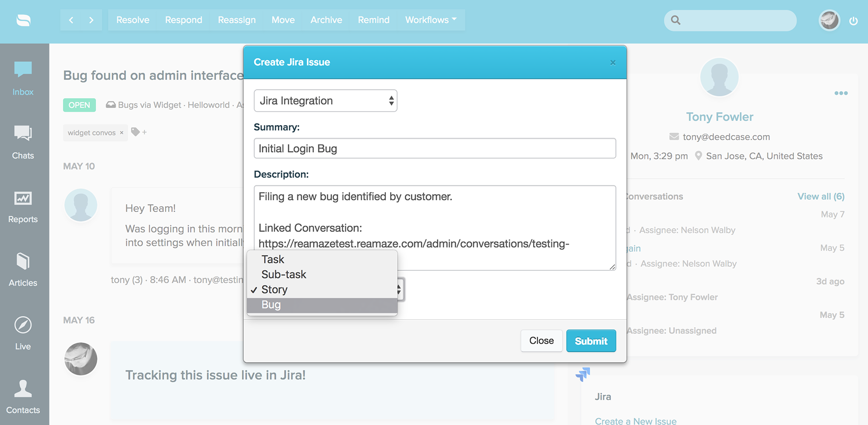The width and height of the screenshot is (868, 425).
Task: Click the Archive action
Action: click(x=326, y=20)
